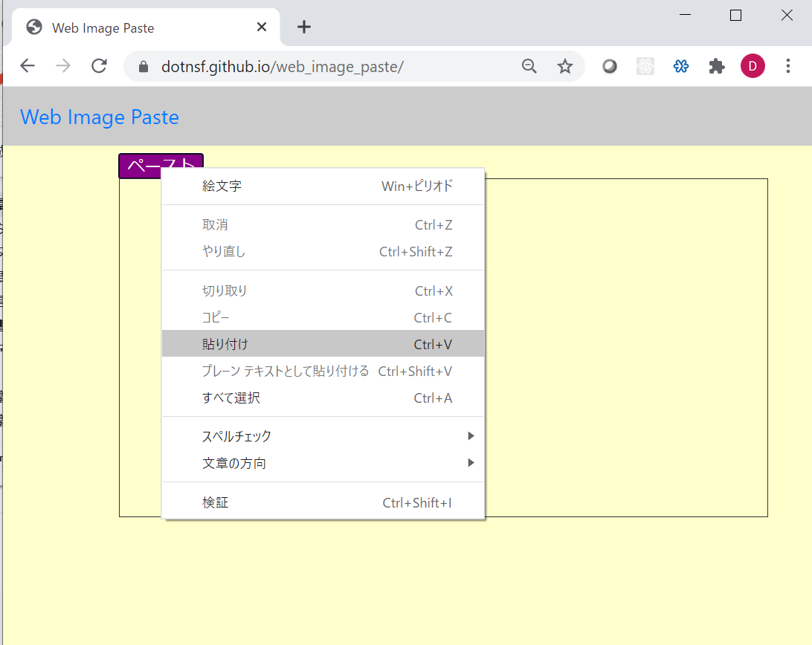Click the grayed-out forward arrow

(x=63, y=65)
